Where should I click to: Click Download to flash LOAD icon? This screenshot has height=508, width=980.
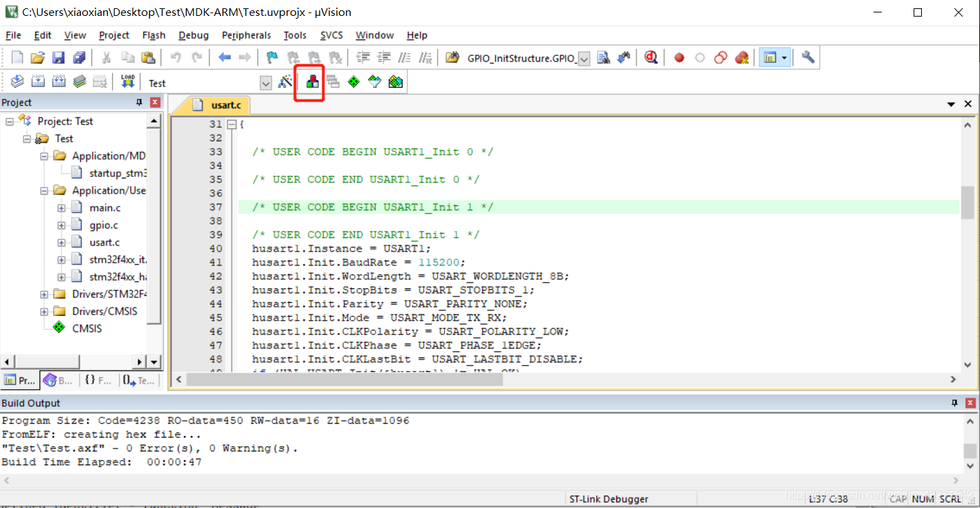point(128,82)
